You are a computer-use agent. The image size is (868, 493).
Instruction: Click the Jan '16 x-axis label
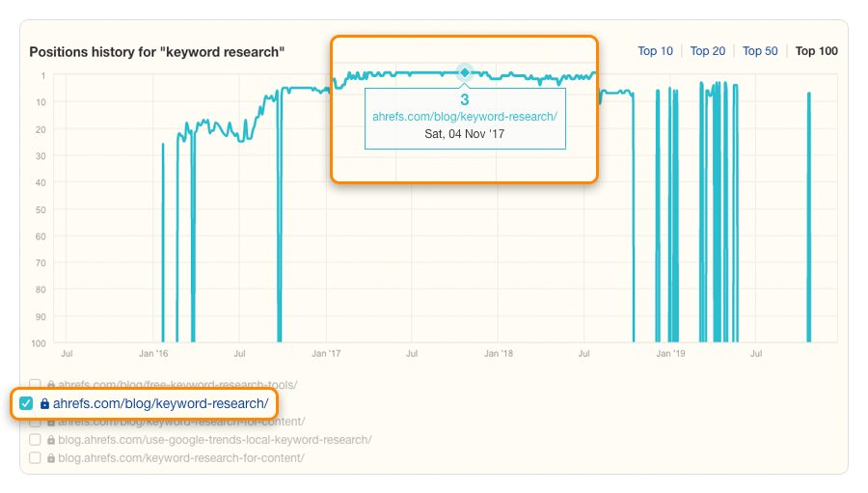pyautogui.click(x=153, y=353)
